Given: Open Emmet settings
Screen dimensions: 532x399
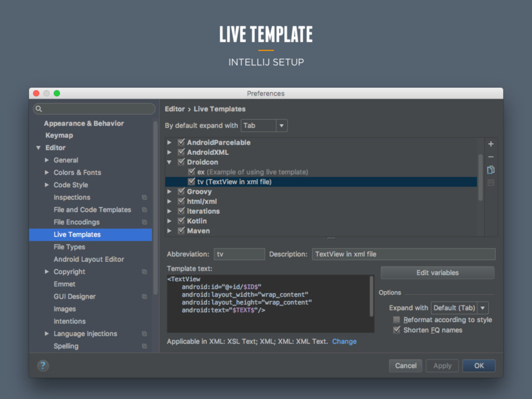Looking at the screenshot, I should (x=64, y=284).
